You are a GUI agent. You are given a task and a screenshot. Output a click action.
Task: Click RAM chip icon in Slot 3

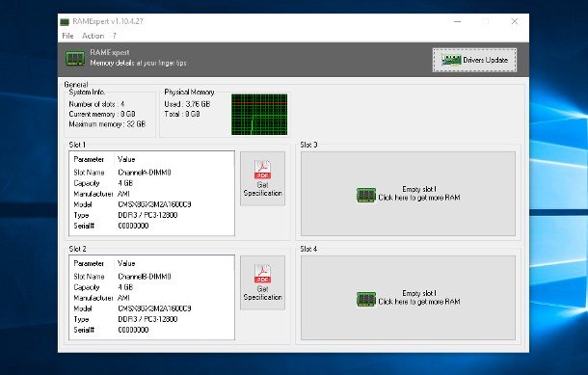(366, 195)
